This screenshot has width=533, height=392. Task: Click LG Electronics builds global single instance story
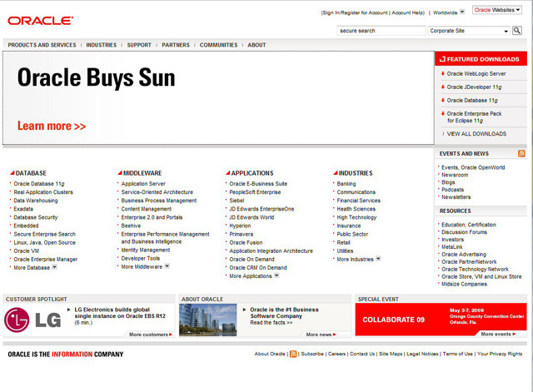coord(120,313)
